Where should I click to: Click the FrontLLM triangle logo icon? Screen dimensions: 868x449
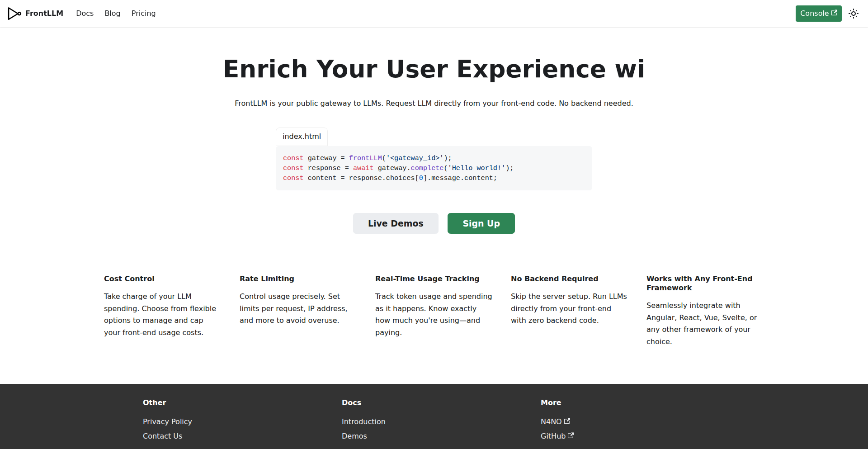[x=14, y=14]
